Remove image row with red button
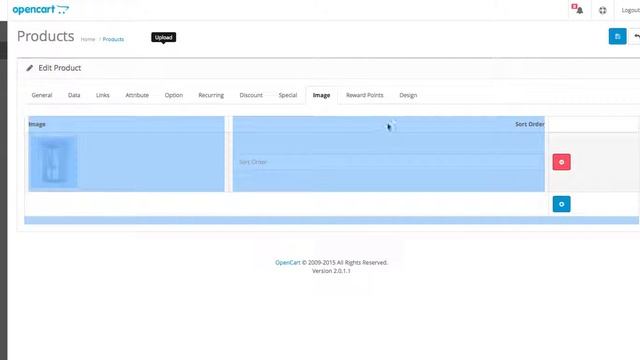 (562, 162)
